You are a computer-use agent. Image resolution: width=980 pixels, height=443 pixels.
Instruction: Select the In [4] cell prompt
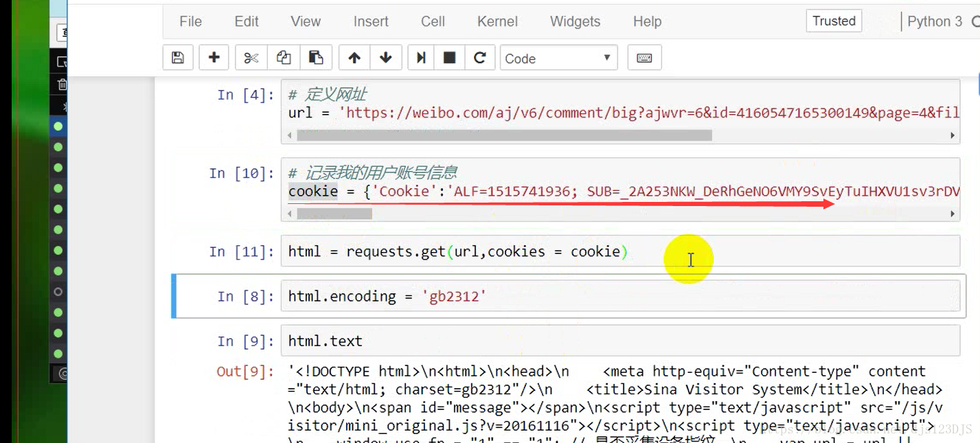coord(245,95)
